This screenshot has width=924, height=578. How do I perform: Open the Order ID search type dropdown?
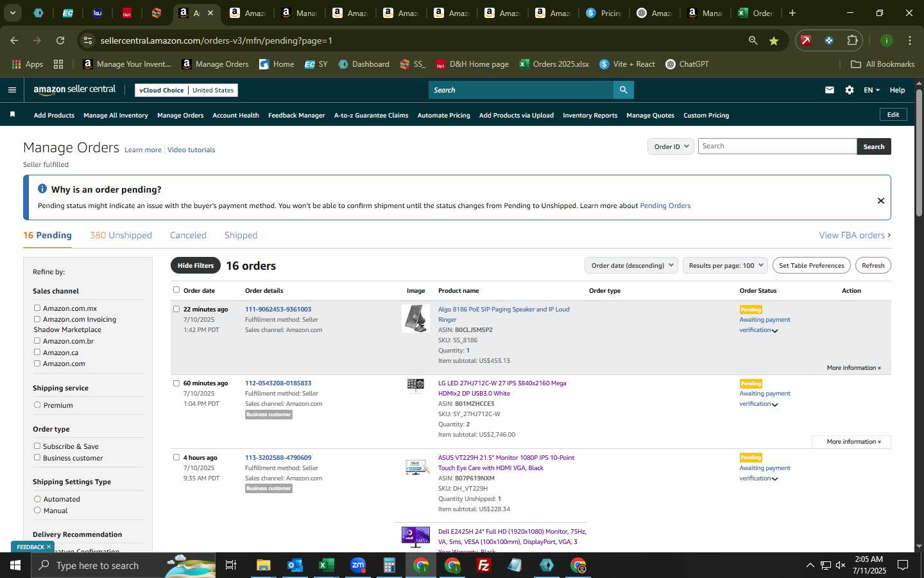[671, 146]
